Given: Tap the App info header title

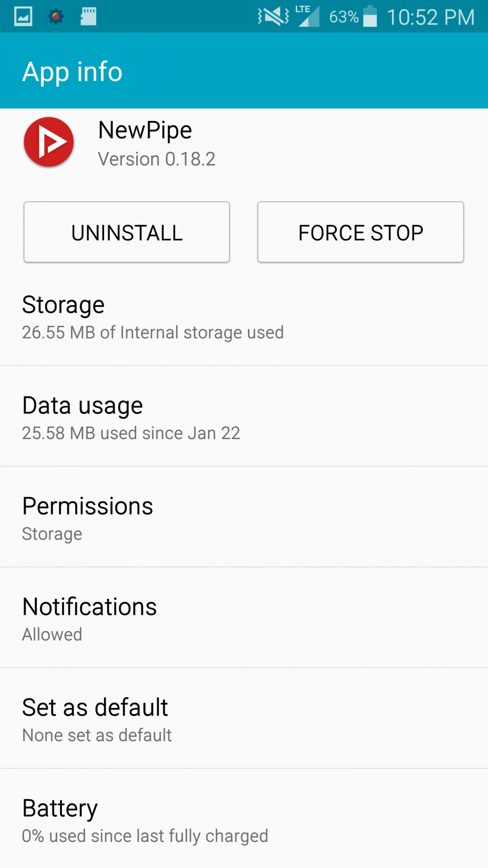Looking at the screenshot, I should [72, 72].
